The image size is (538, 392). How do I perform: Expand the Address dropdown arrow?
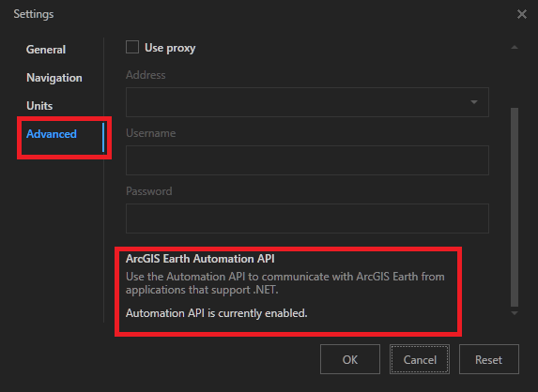474,102
